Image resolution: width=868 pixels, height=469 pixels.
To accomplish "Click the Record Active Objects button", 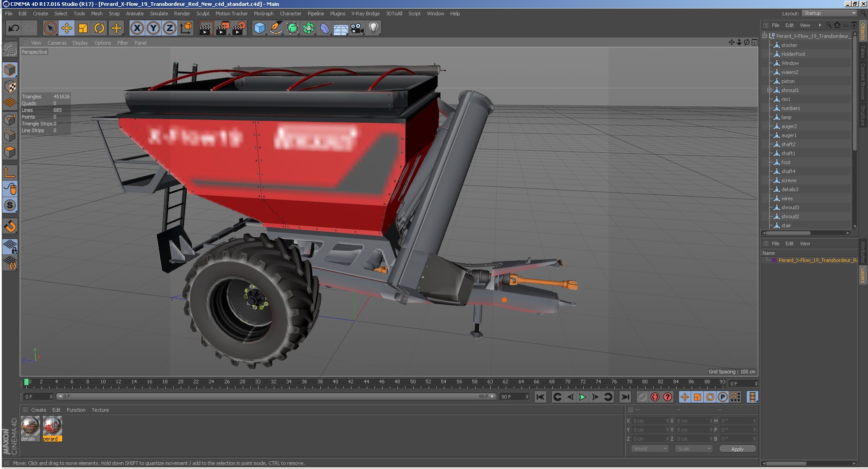I will coord(642,397).
